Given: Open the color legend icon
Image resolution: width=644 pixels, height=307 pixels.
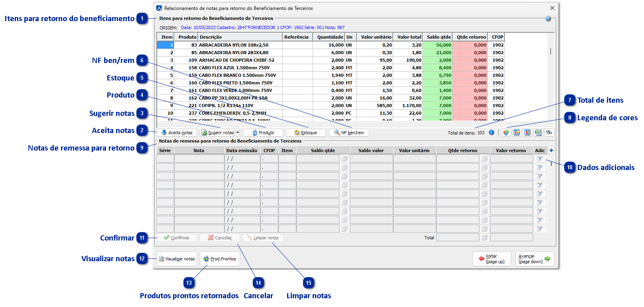Looking at the screenshot, I should coord(506,133).
